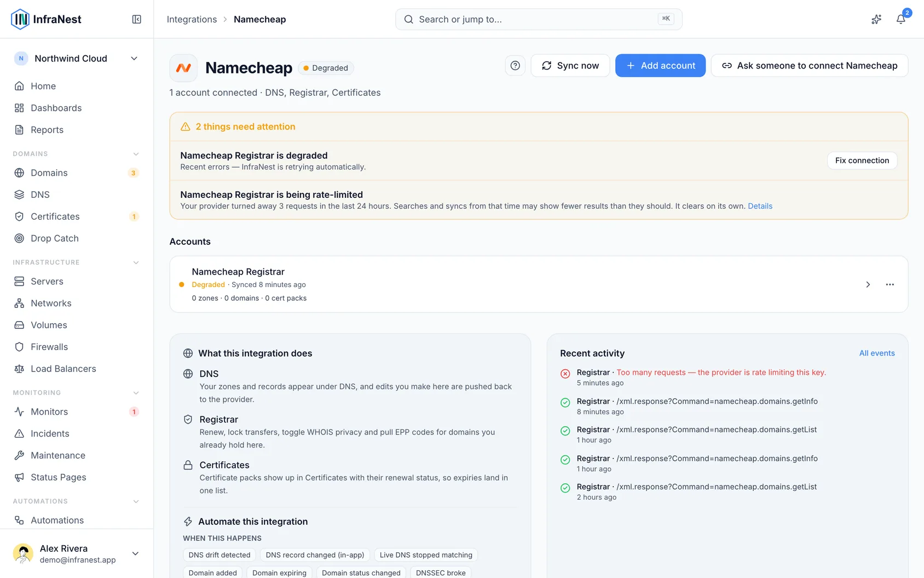924x578 pixels.
Task: Collapse the sidebar panel icon
Action: pos(137,19)
